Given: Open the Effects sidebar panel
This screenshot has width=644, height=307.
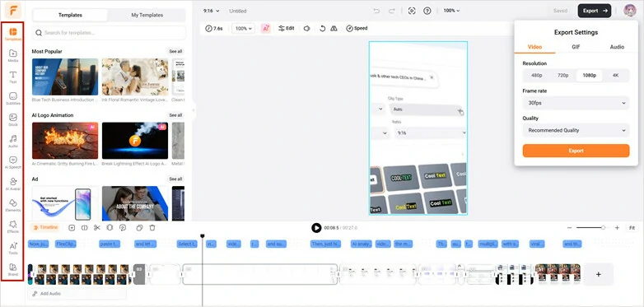Looking at the screenshot, I should [x=12, y=226].
